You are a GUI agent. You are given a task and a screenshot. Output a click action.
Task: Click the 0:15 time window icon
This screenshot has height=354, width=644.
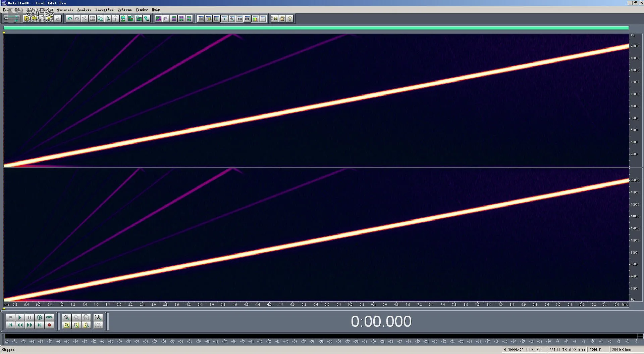(239, 19)
